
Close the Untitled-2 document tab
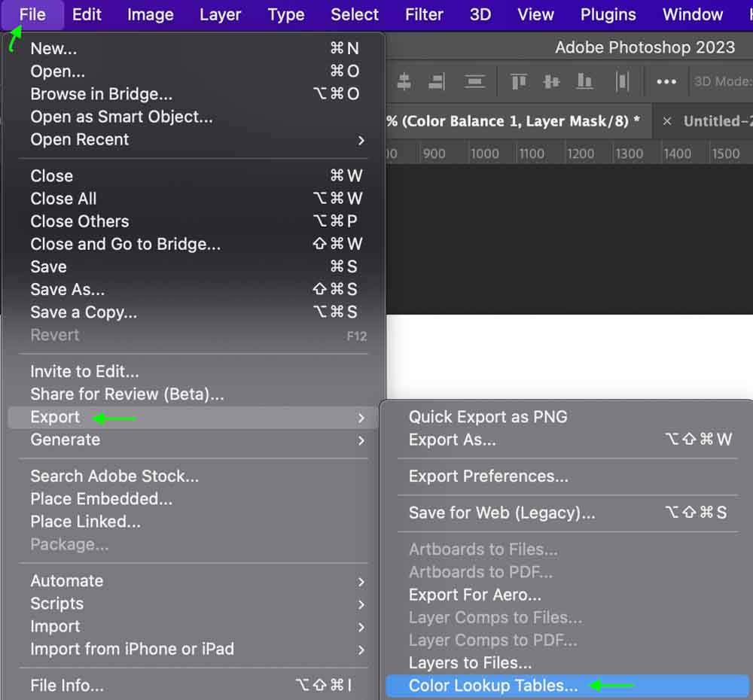(666, 121)
